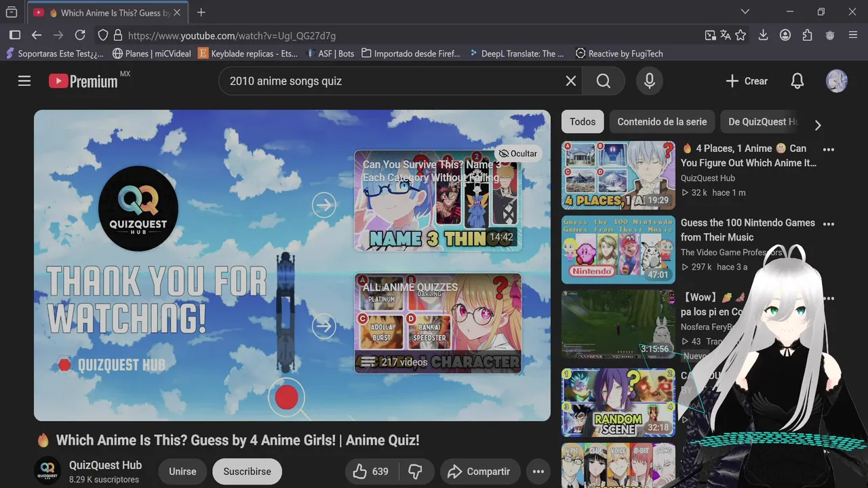The height and width of the screenshot is (488, 868).
Task: Open the account avatar menu
Action: pyautogui.click(x=836, y=81)
